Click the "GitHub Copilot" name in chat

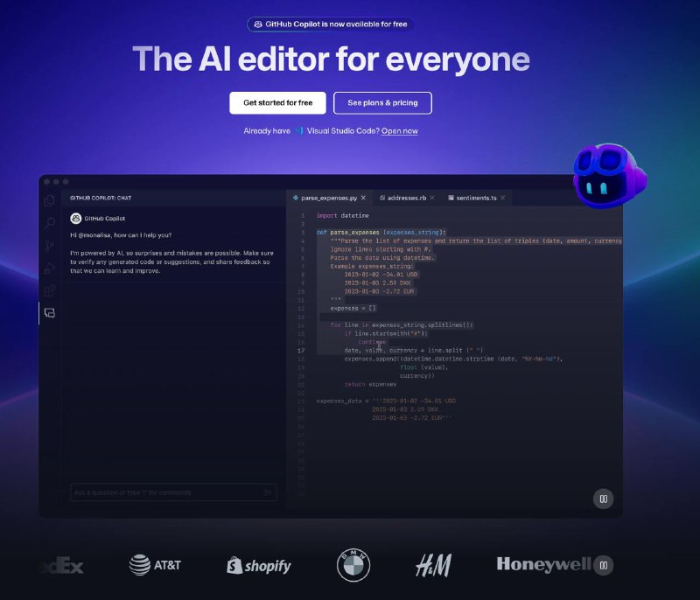tap(104, 219)
